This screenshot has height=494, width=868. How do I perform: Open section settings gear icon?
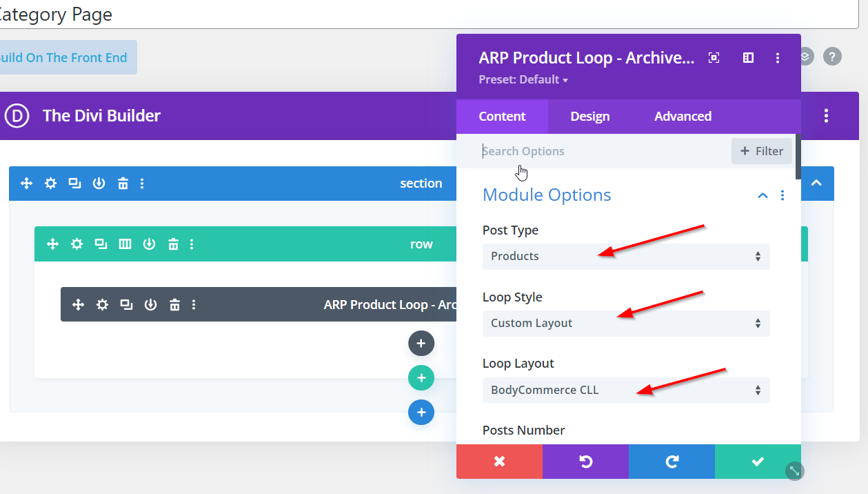click(x=50, y=184)
